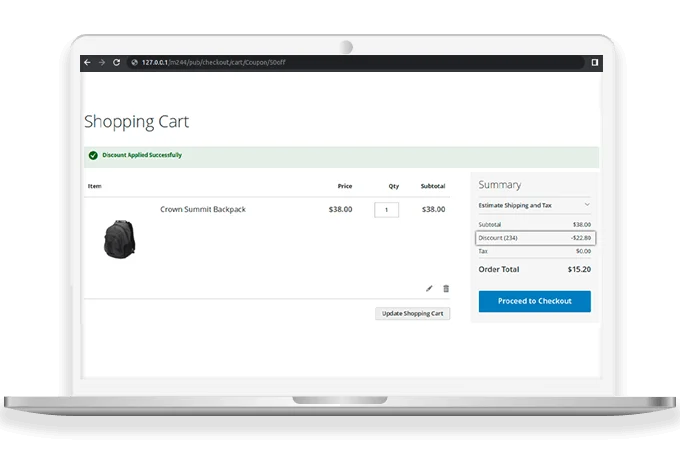Remove item with the trash icon
Screen dimensions: 680x450
(446, 288)
